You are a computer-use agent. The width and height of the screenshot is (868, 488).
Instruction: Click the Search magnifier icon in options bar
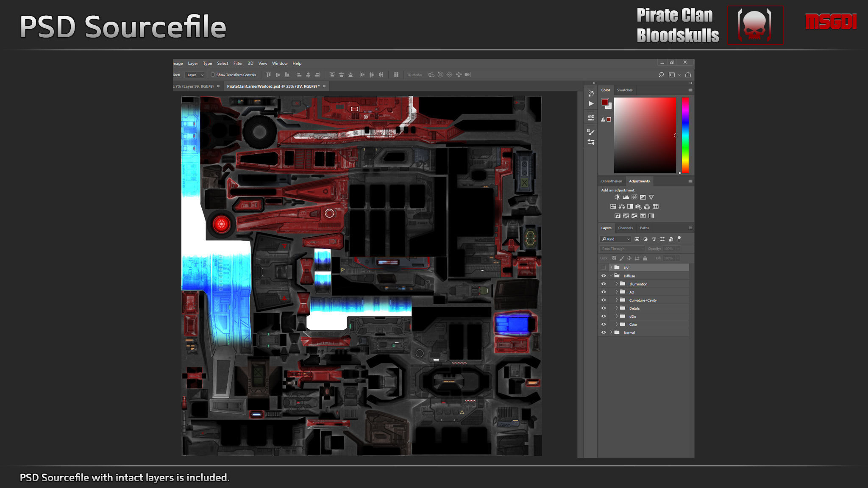point(661,75)
